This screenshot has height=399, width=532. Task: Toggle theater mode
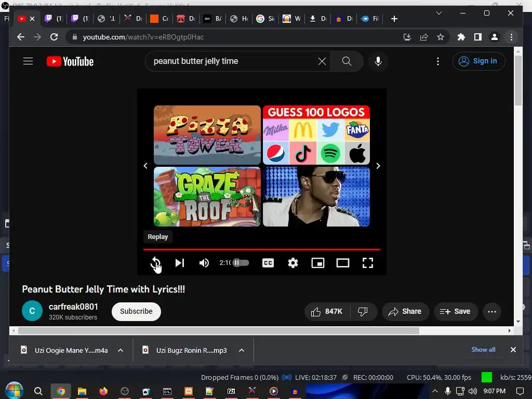(x=343, y=263)
